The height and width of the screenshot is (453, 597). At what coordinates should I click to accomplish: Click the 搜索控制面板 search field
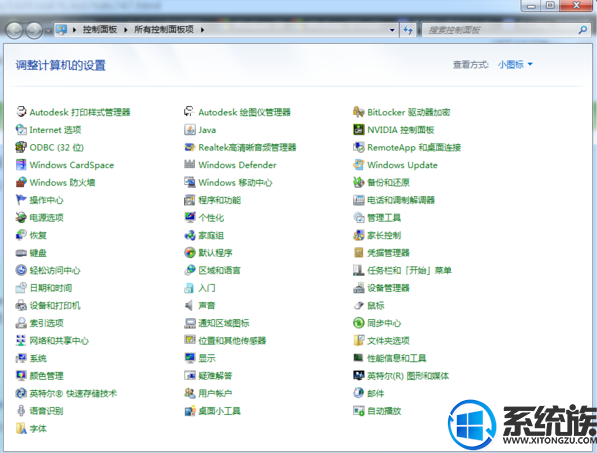502,30
